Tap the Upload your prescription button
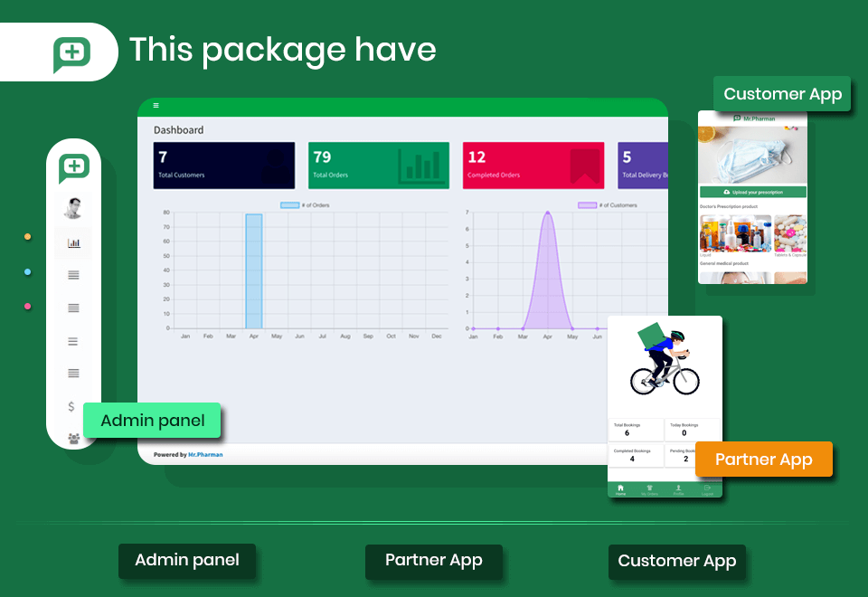 pos(753,192)
